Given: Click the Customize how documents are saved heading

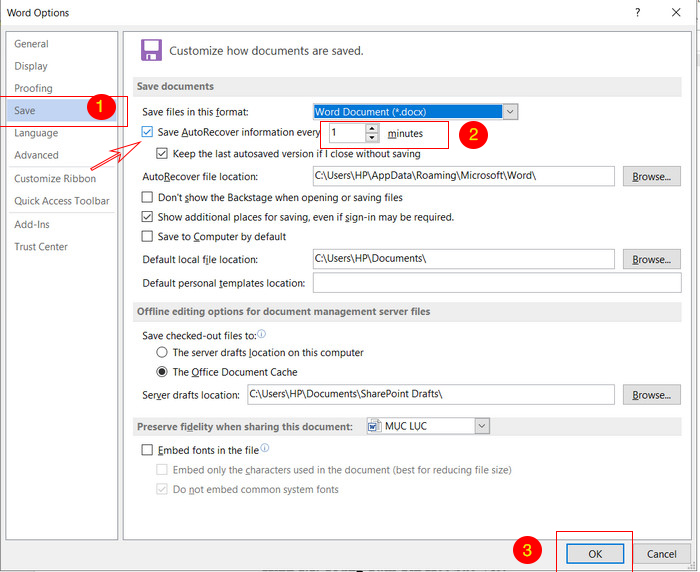Looking at the screenshot, I should 266,50.
